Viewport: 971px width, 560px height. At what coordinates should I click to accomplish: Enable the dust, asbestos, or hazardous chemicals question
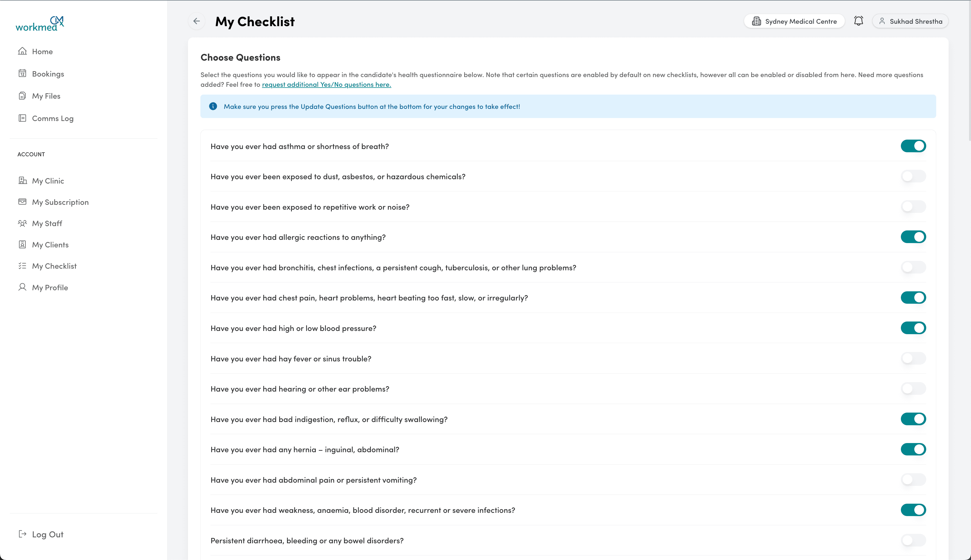[914, 176]
